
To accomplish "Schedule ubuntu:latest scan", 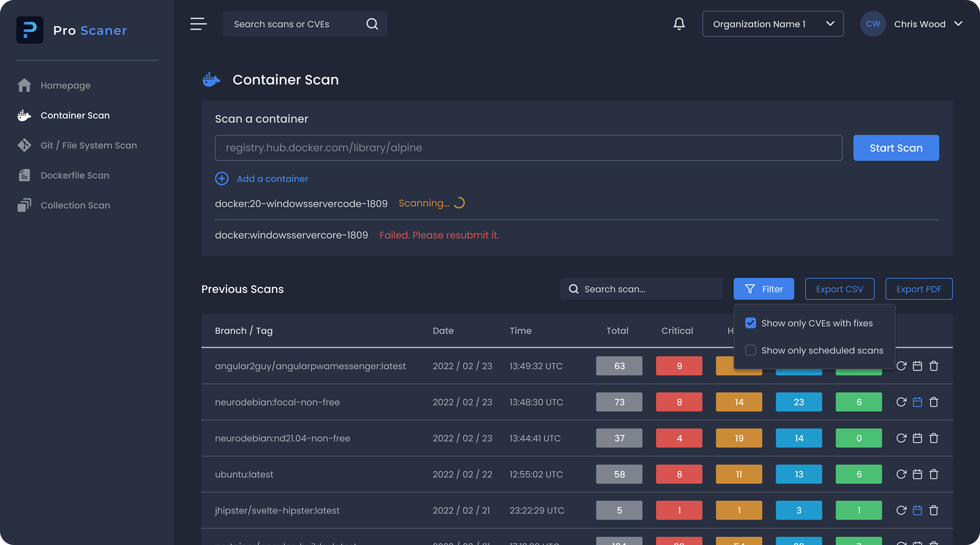I will pyautogui.click(x=917, y=474).
